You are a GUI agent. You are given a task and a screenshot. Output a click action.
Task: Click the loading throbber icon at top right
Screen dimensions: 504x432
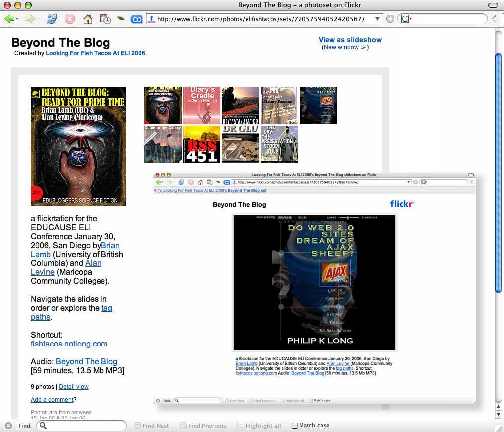[x=495, y=19]
